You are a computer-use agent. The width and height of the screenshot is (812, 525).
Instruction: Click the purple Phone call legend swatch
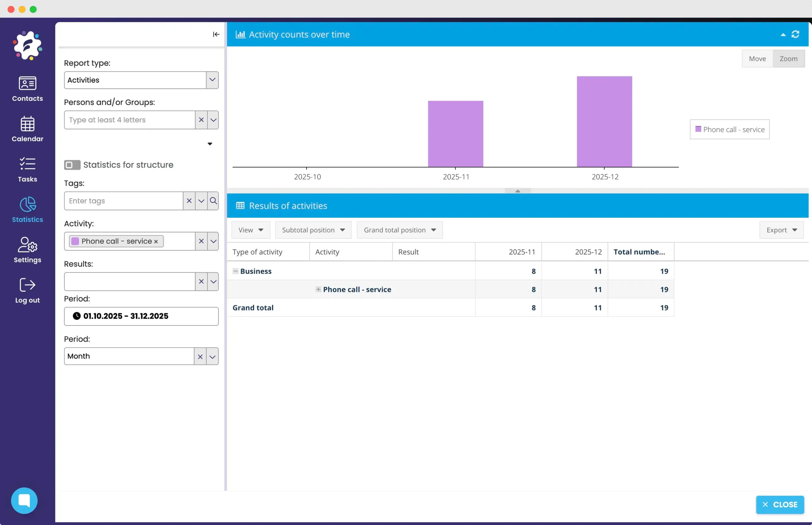(698, 129)
